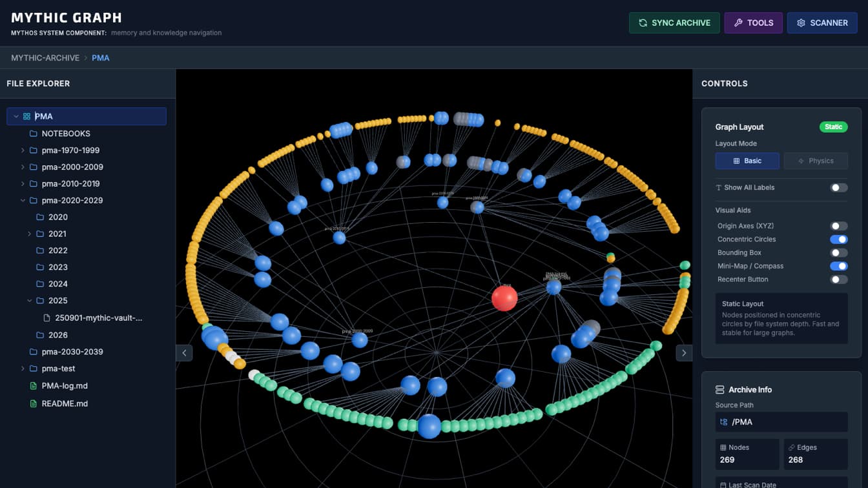Click the Edges link icon

(792, 447)
